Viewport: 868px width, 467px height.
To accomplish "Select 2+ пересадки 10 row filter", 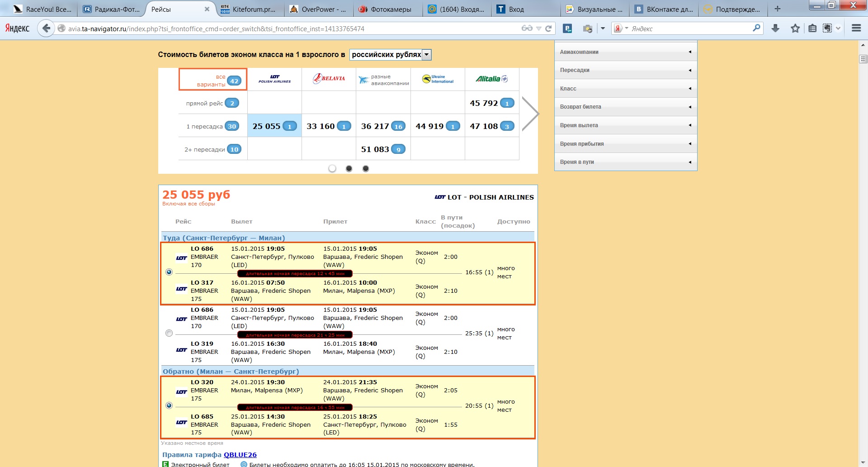I will coord(212,149).
